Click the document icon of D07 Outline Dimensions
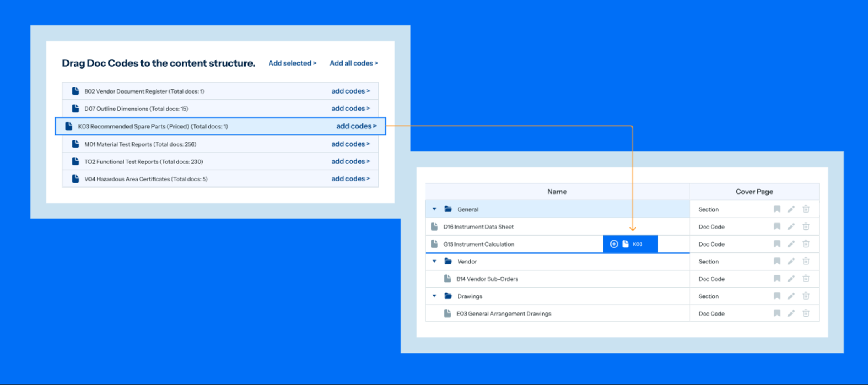The width and height of the screenshot is (868, 385). (76, 108)
